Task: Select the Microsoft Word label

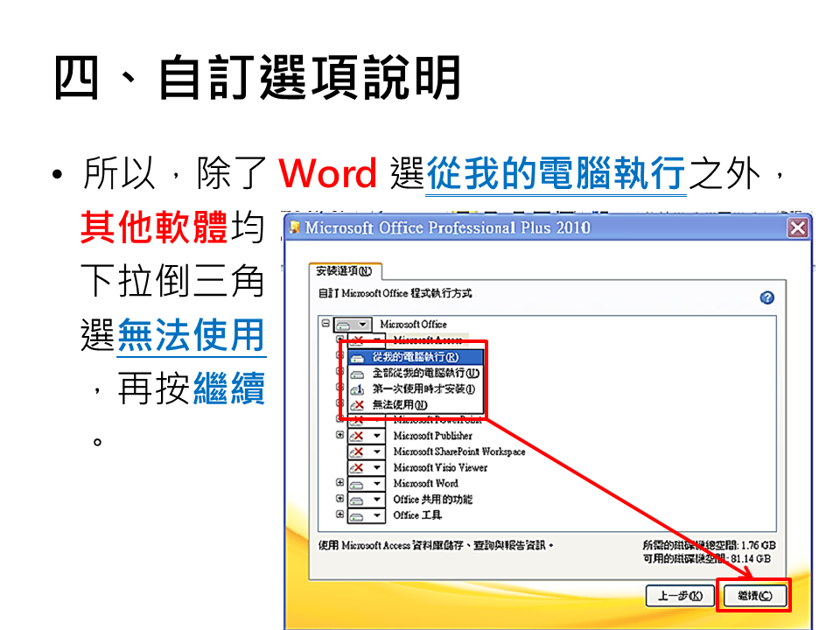Action: [426, 484]
